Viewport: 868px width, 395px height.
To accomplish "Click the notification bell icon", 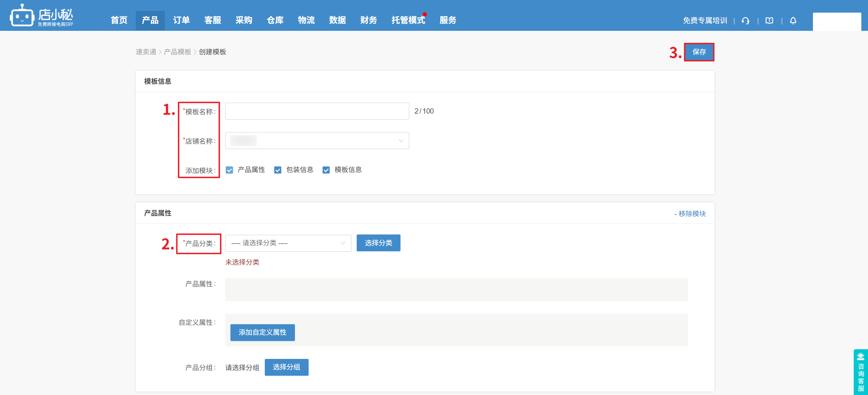I will [x=793, y=21].
